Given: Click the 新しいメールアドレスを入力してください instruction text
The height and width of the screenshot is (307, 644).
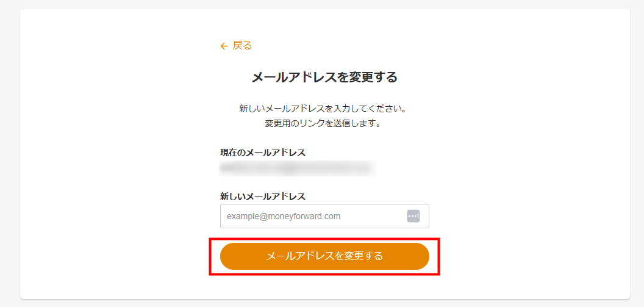Looking at the screenshot, I should tap(323, 109).
